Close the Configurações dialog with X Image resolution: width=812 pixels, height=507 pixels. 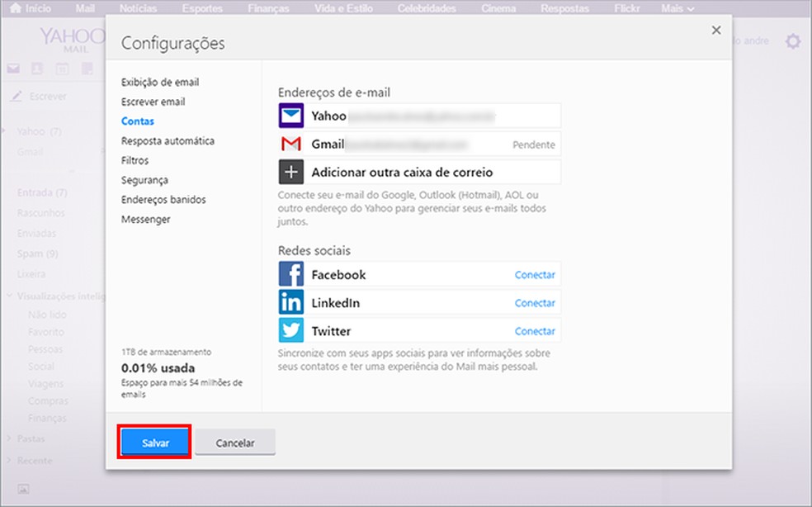coord(716,30)
